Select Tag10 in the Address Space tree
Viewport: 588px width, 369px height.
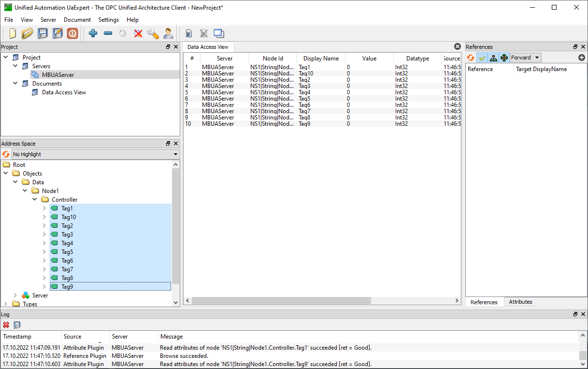(69, 217)
